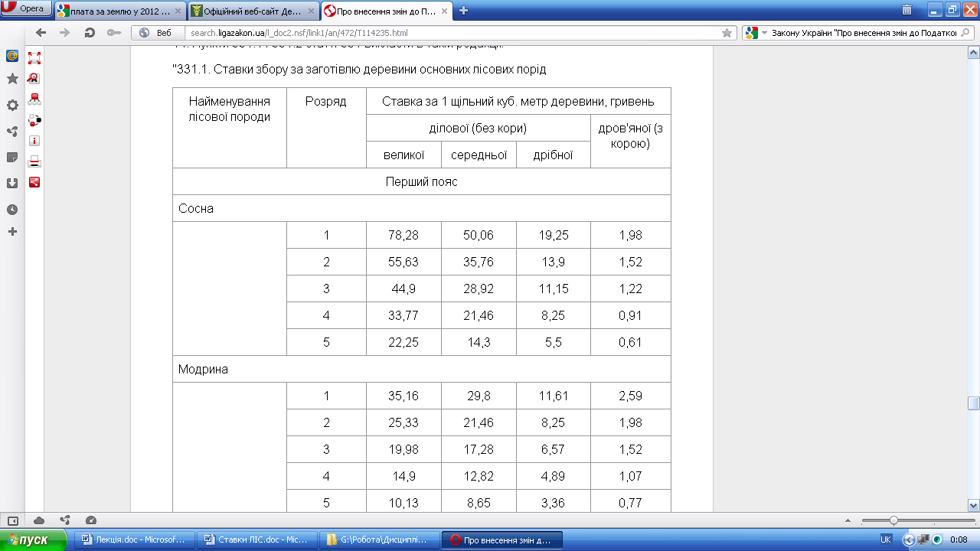Open the Bookmarks star panel
This screenshot has width=980, height=551.
point(12,79)
